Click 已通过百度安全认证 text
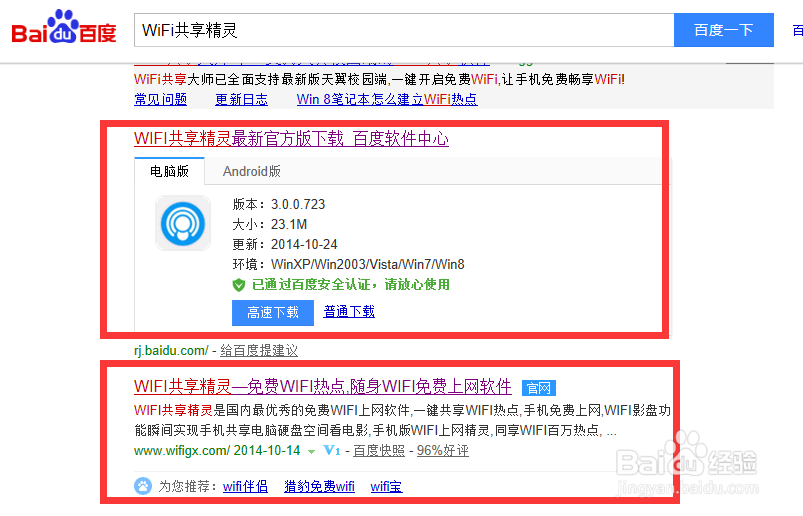 click(351, 285)
